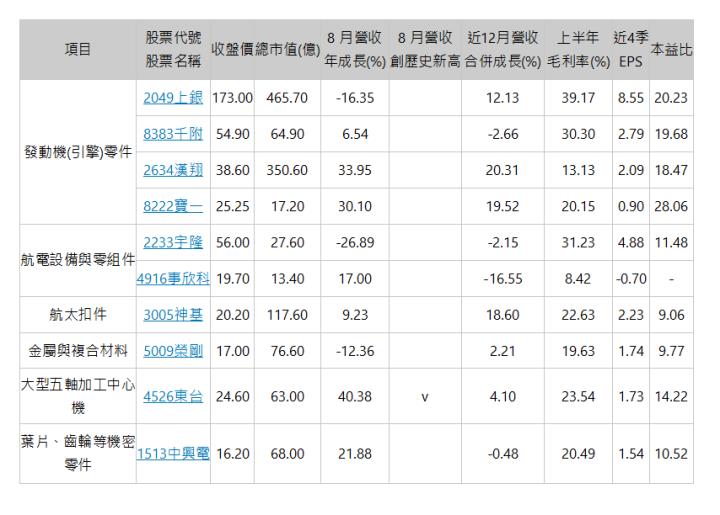
Task: Click the -26.89 growth cell
Action: (x=355, y=242)
